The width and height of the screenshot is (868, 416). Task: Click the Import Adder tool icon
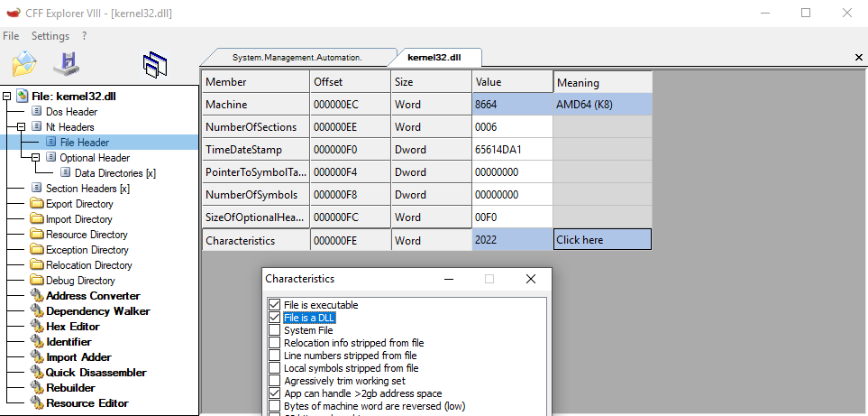coord(37,356)
